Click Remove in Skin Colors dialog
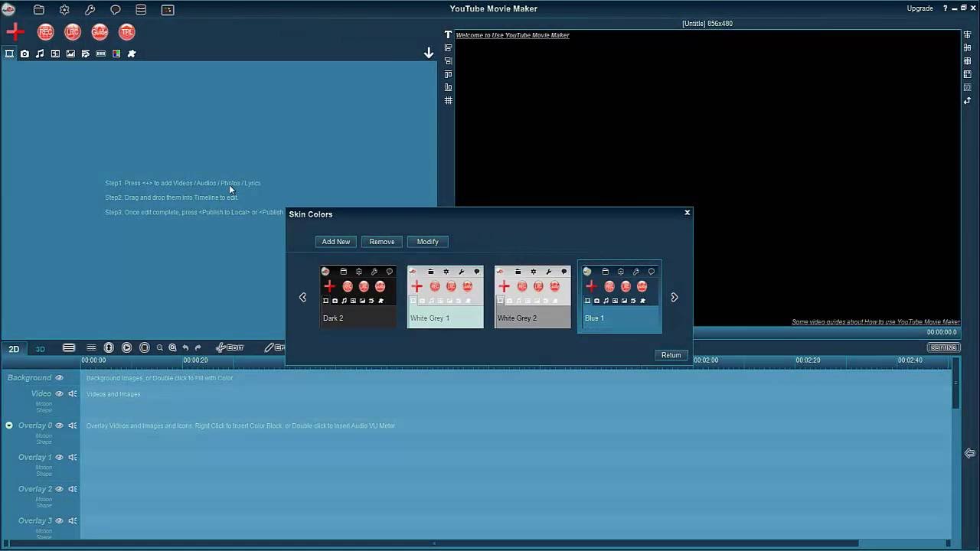 click(x=382, y=242)
